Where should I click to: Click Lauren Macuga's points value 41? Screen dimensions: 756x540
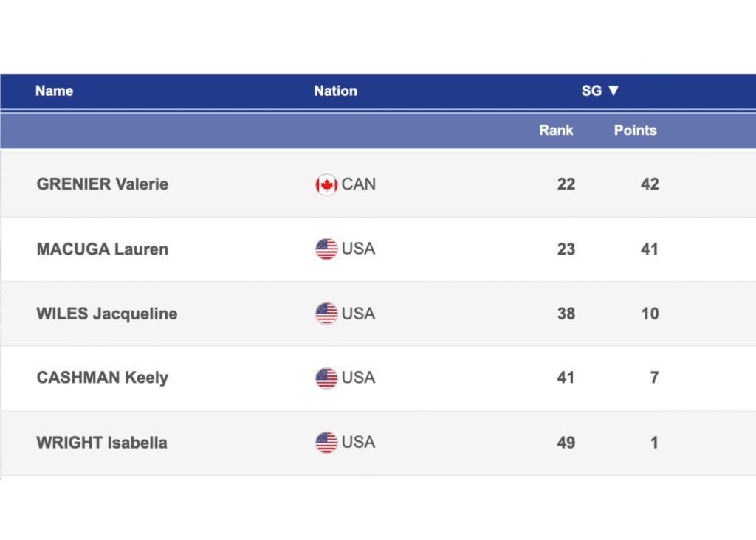[650, 249]
